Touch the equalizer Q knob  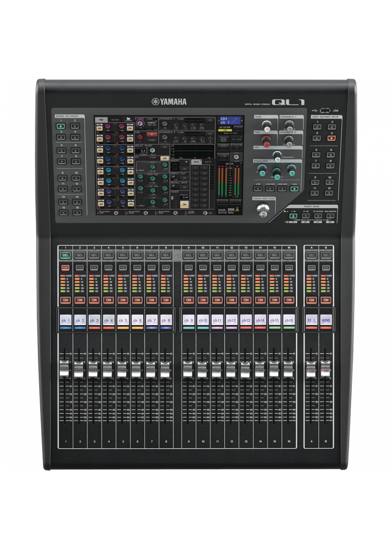coord(262,171)
